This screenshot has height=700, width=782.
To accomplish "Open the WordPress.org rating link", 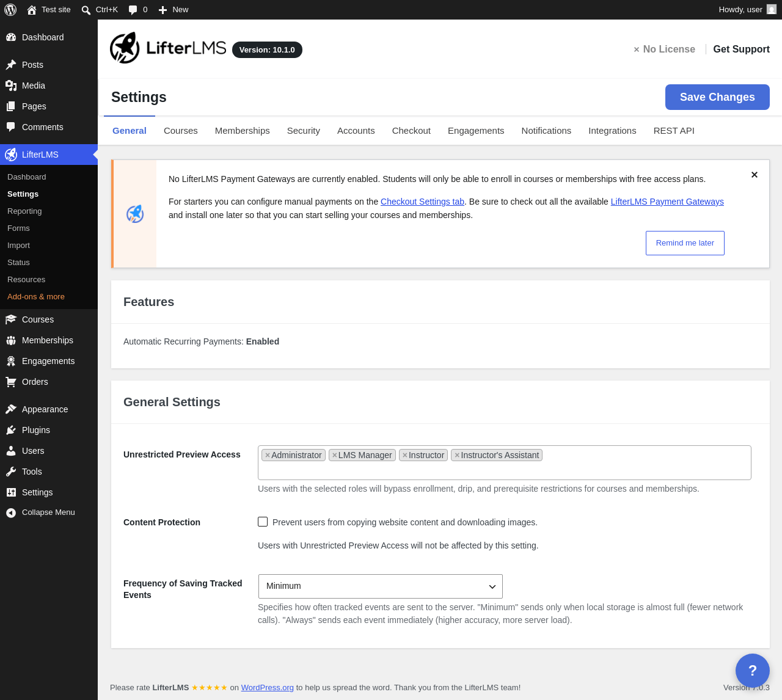I will point(268,688).
